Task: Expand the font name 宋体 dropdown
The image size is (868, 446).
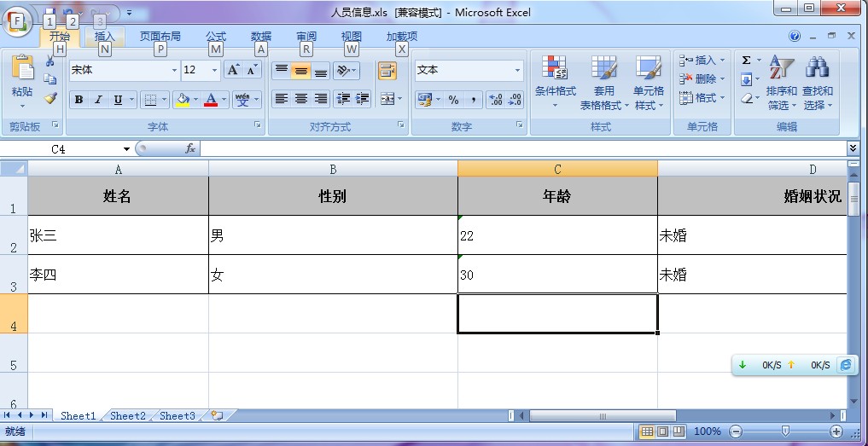Action: tap(174, 70)
